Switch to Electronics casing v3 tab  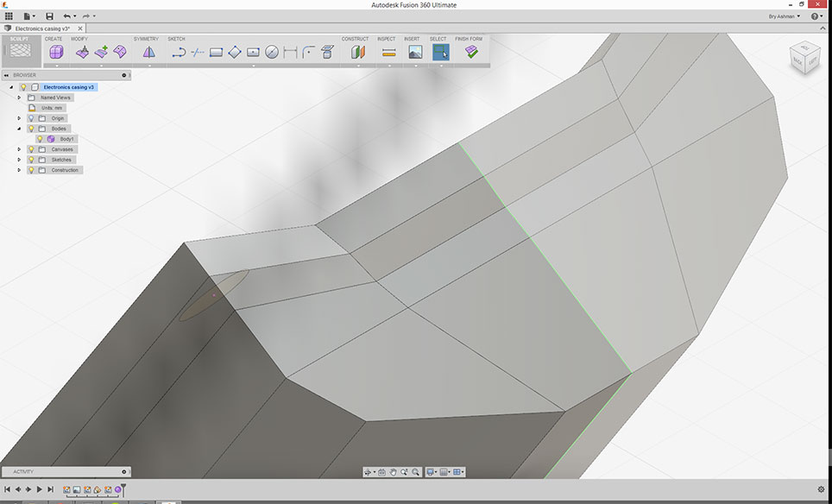(x=42, y=28)
